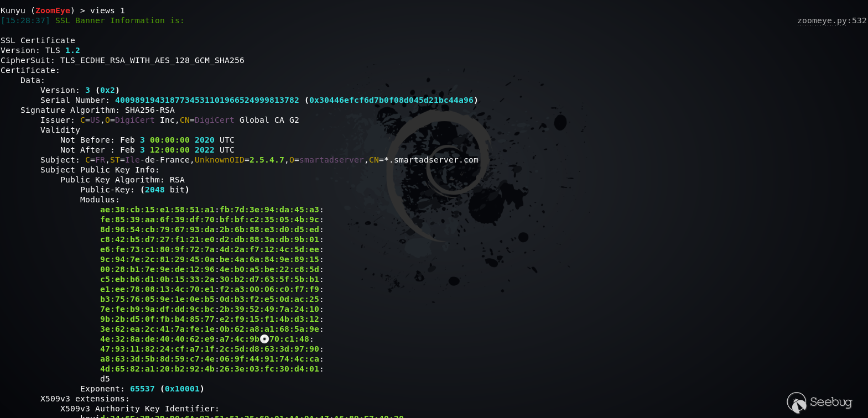The image size is (868, 418).
Task: Click the 'SSL Certificate' heading line
Action: pyautogui.click(x=38, y=40)
